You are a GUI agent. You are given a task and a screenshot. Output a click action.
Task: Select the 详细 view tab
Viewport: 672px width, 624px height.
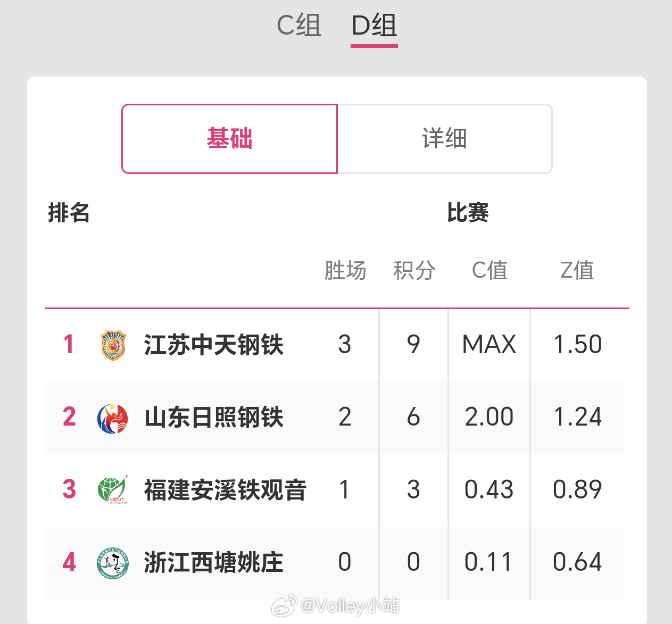point(445,138)
